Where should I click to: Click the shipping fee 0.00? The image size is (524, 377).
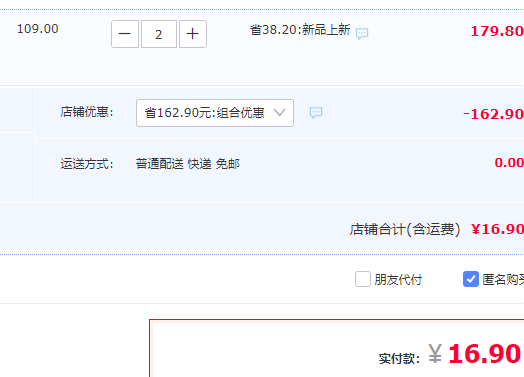pos(509,163)
